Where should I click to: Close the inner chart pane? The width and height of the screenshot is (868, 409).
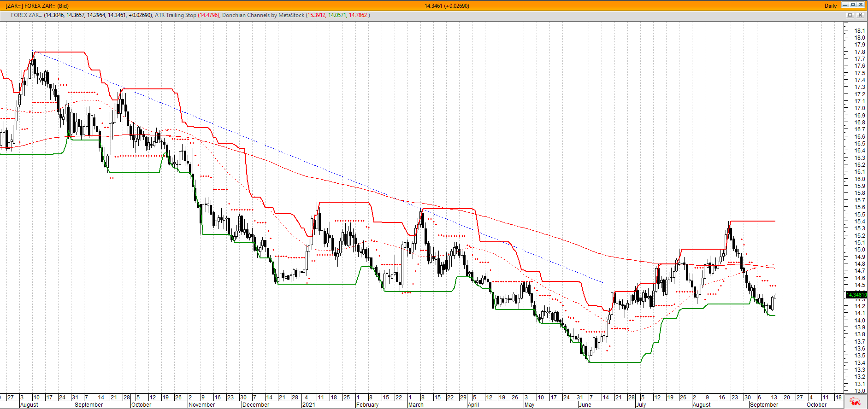860,15
